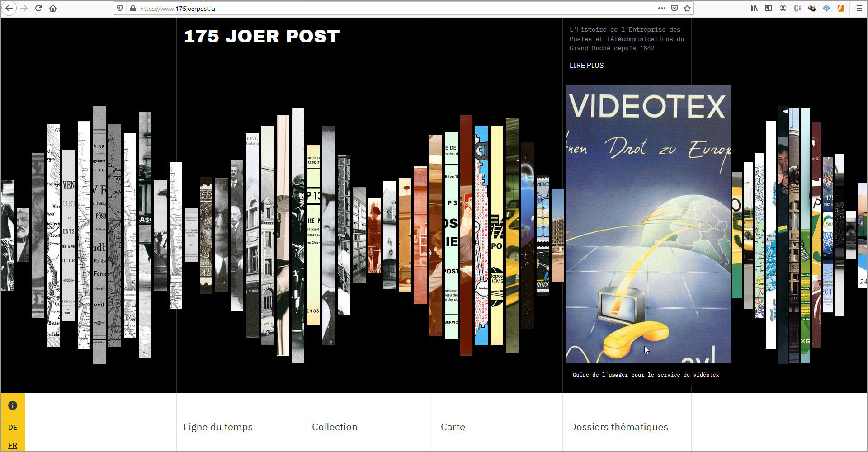868x452 pixels.
Task: Open the page actions three-dot menu
Action: click(x=662, y=8)
